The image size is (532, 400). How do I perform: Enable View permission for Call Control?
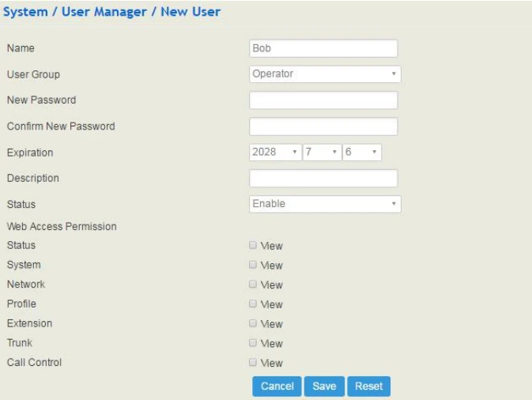pyautogui.click(x=253, y=363)
